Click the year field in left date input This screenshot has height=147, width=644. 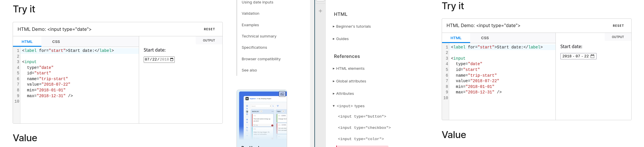164,60
